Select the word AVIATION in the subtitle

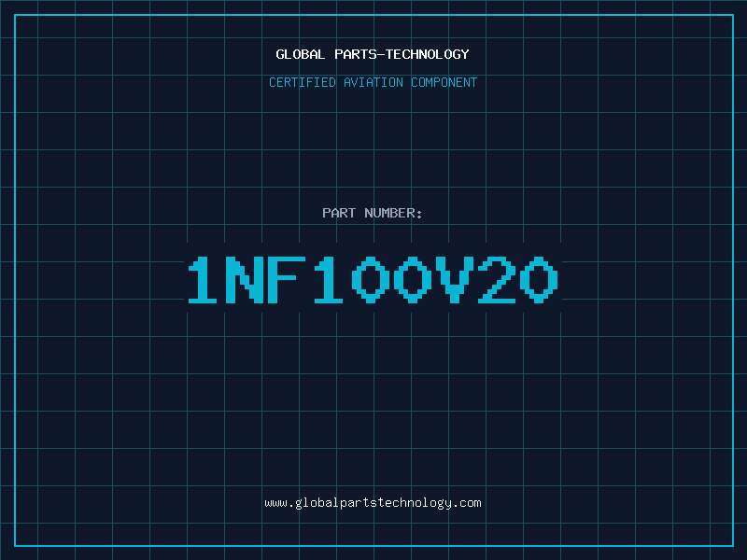[373, 83]
